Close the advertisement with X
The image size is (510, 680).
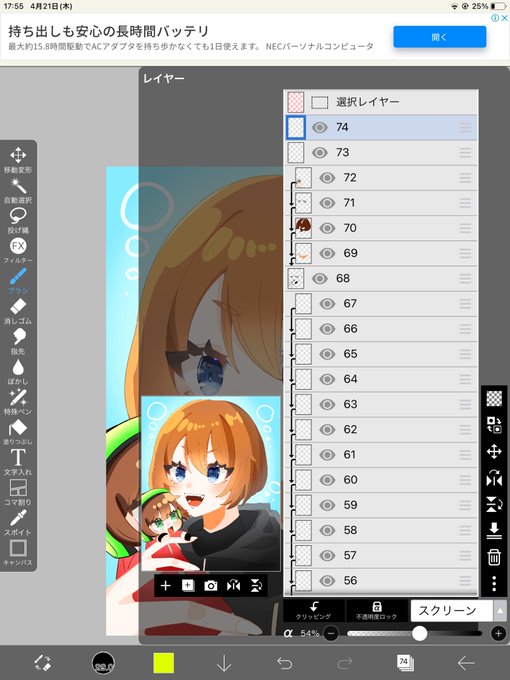504,18
